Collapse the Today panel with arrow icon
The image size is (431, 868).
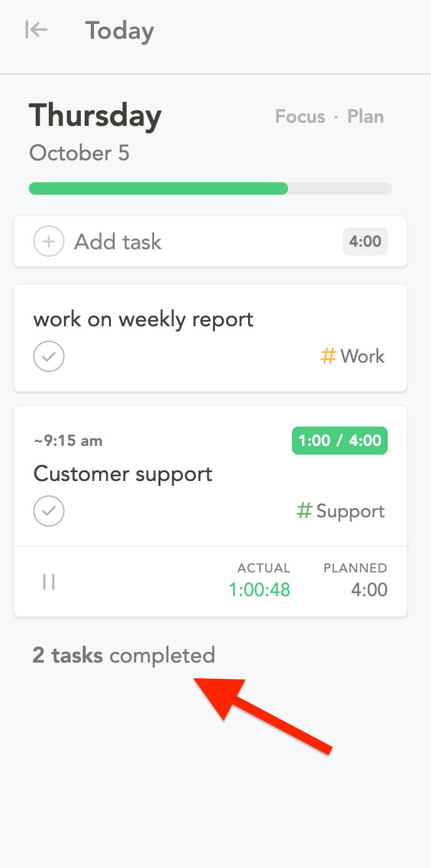pos(36,29)
